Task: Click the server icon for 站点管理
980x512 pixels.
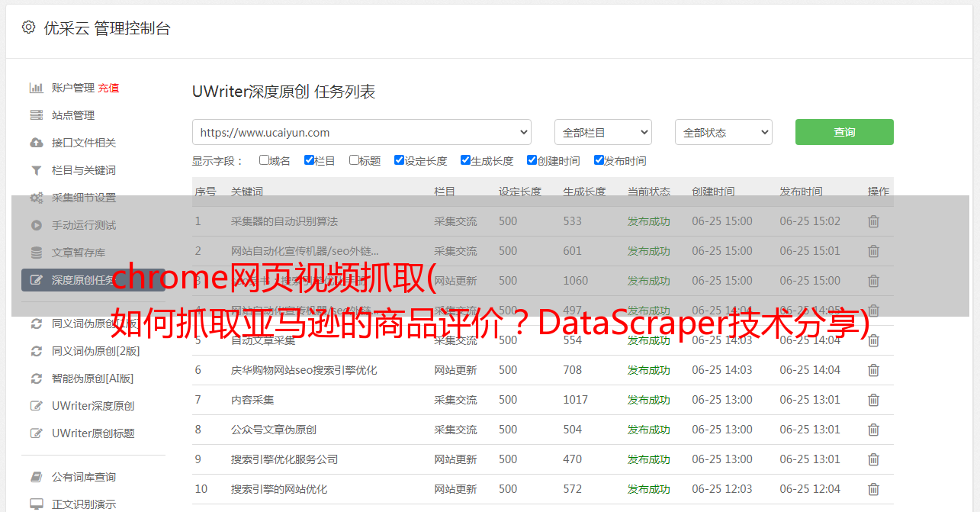Action: [x=36, y=115]
